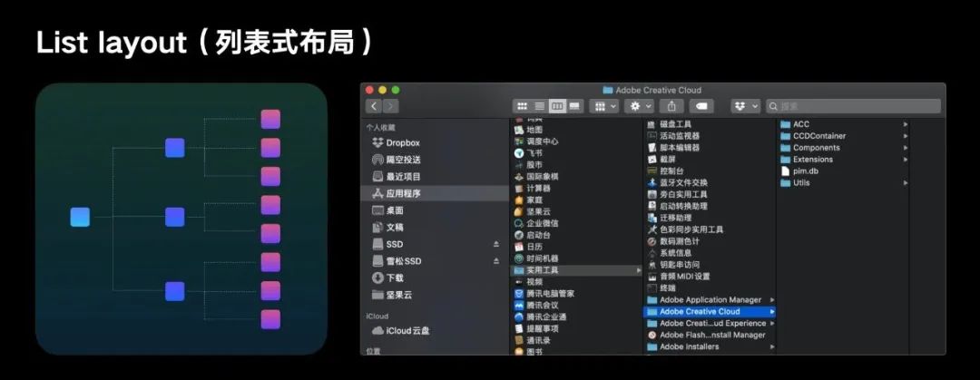Click the forward navigation arrow
The image size is (980, 380).
(x=390, y=106)
